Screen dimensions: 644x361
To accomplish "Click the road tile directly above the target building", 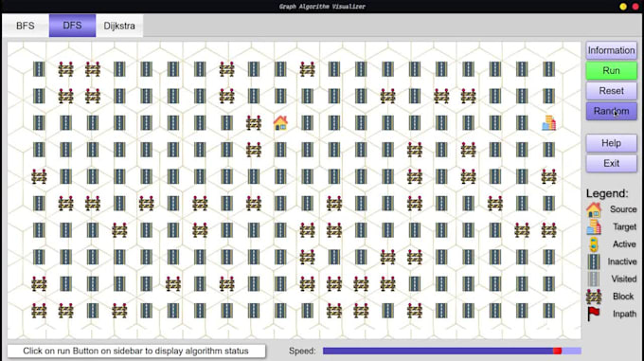I will point(548,96).
